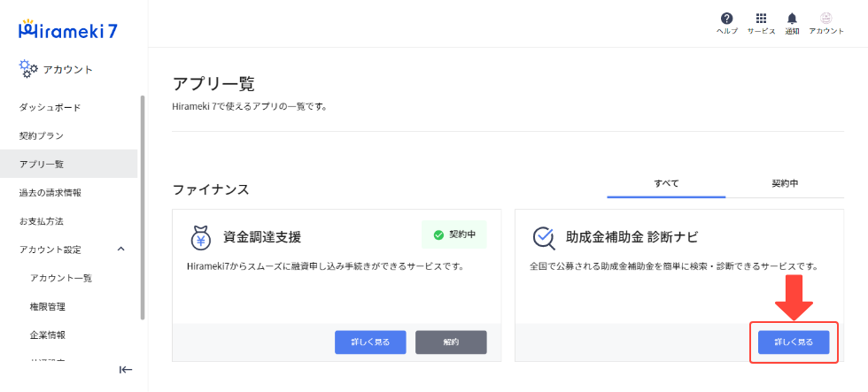This screenshot has width=868, height=392.
Task: Open お支払方法 in sidebar
Action: 41,221
